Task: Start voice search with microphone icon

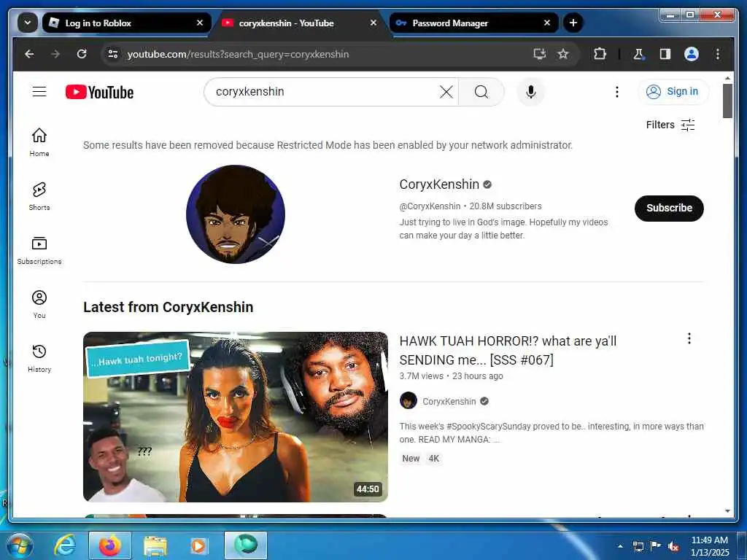Action: coord(531,92)
